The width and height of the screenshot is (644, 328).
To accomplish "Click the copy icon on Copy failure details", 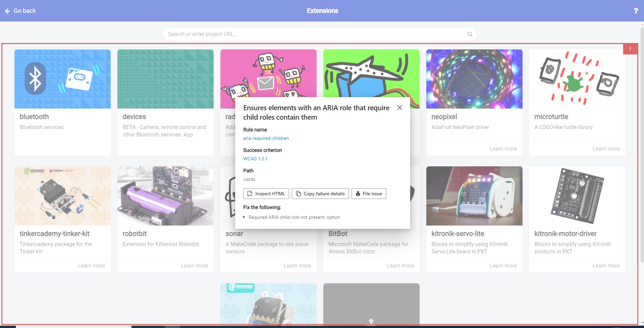I will (x=298, y=194).
